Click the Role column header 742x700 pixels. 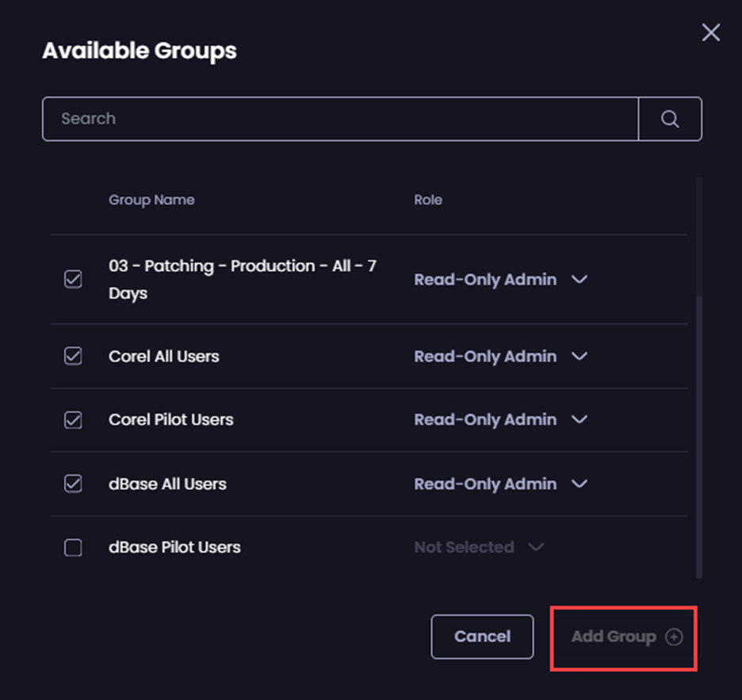click(428, 200)
